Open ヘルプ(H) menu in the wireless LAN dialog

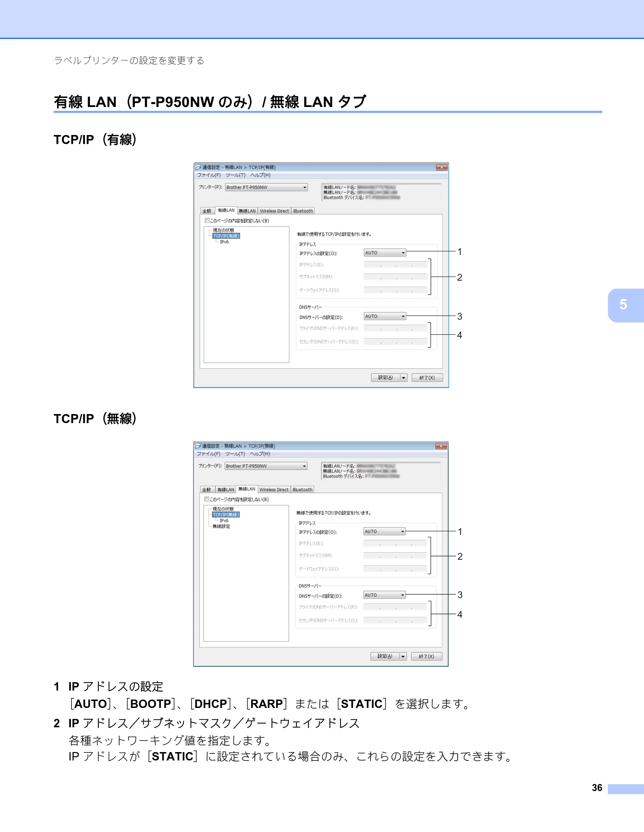coord(260,454)
